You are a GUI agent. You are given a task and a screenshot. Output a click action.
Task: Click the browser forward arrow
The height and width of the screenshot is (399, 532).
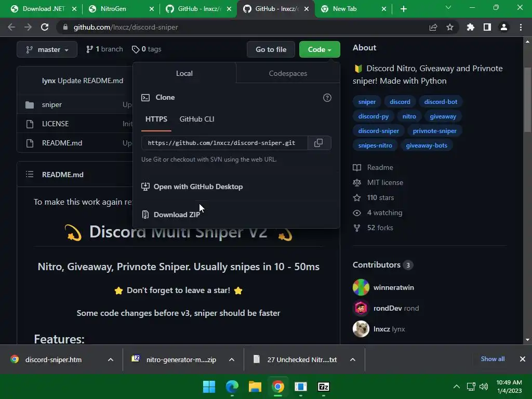[x=28, y=27]
